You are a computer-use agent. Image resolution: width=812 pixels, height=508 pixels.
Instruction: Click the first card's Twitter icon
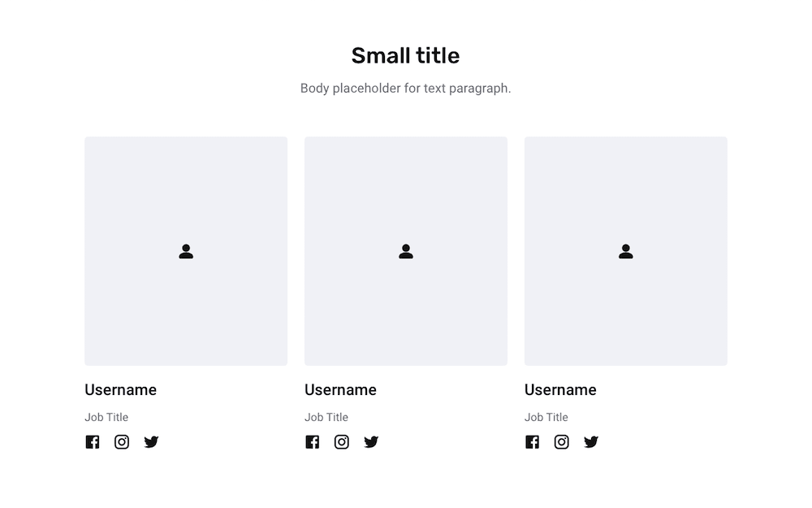pyautogui.click(x=151, y=441)
